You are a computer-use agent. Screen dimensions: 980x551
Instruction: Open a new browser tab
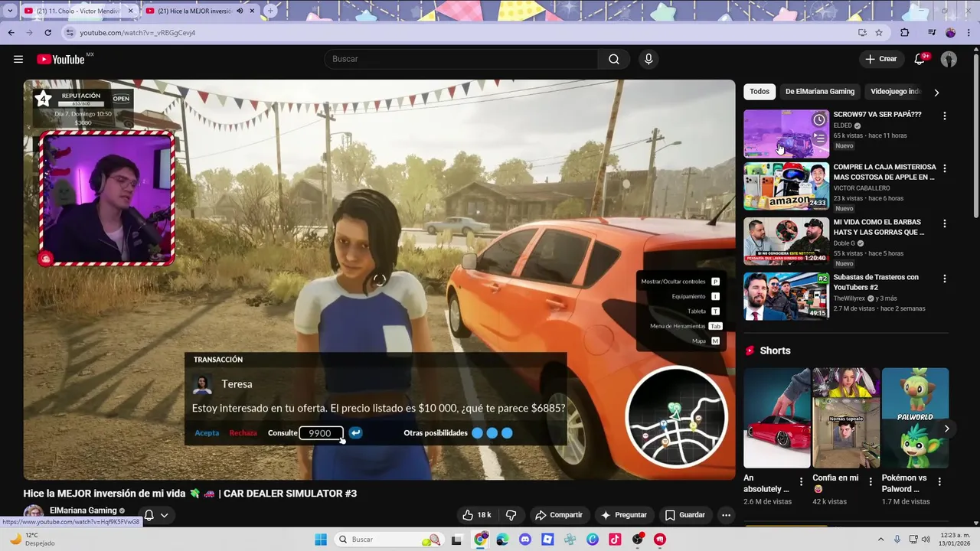270,11
